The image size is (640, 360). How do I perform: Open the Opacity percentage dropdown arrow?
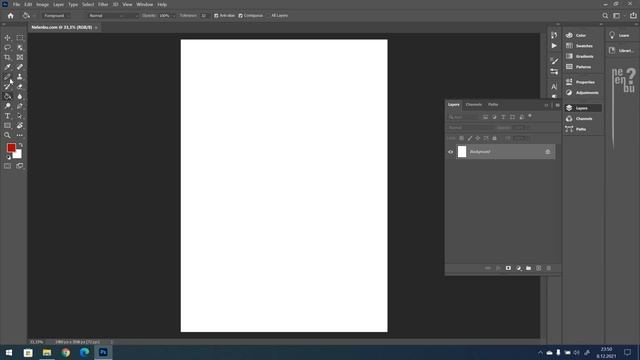pyautogui.click(x=173, y=16)
